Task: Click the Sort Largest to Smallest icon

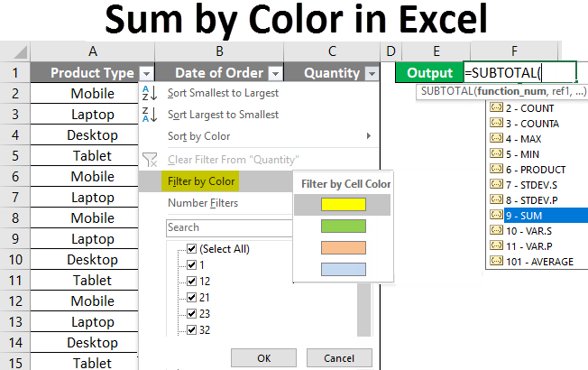Action: 151,115
